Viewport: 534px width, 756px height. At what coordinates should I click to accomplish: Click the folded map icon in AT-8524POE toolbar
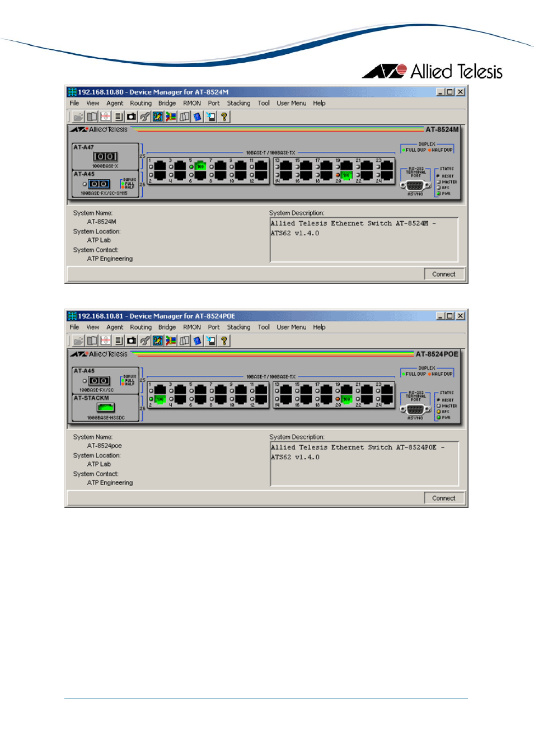tap(184, 340)
